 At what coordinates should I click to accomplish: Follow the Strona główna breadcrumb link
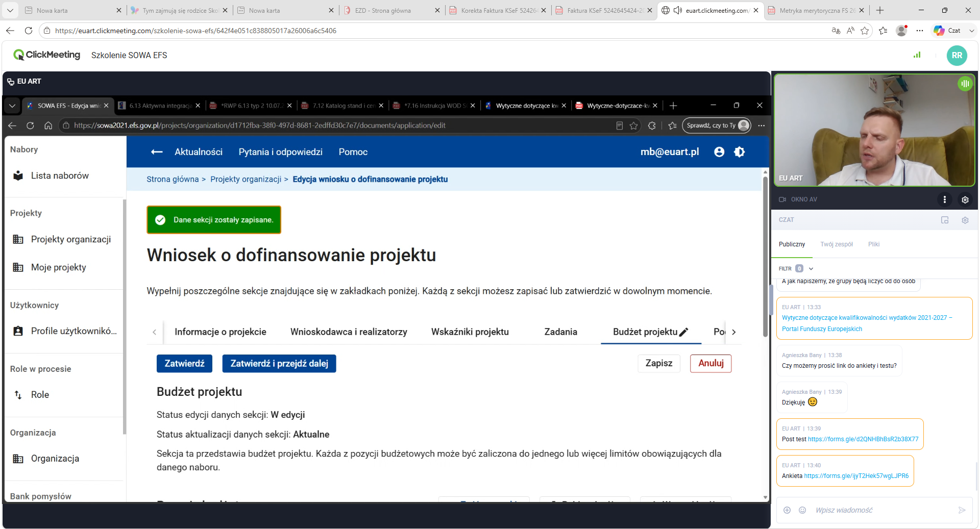click(173, 180)
